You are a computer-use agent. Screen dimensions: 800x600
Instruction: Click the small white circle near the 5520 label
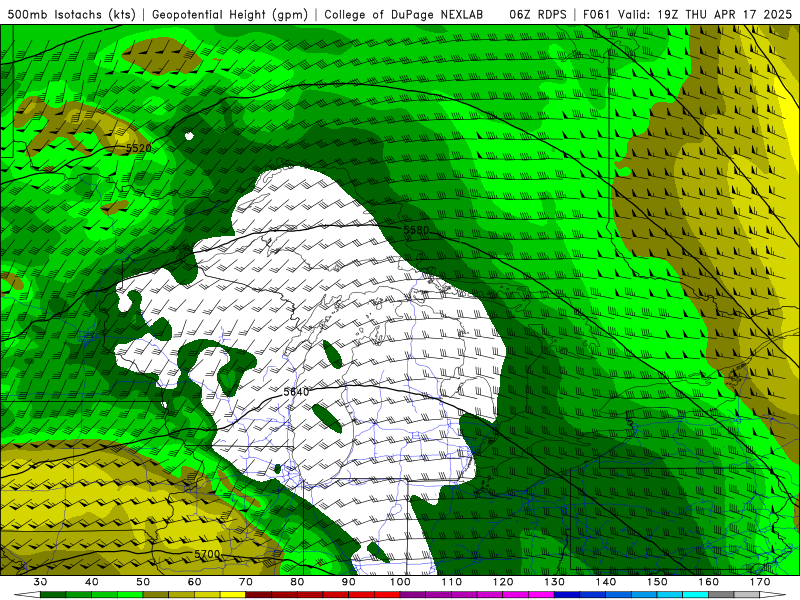click(x=189, y=136)
